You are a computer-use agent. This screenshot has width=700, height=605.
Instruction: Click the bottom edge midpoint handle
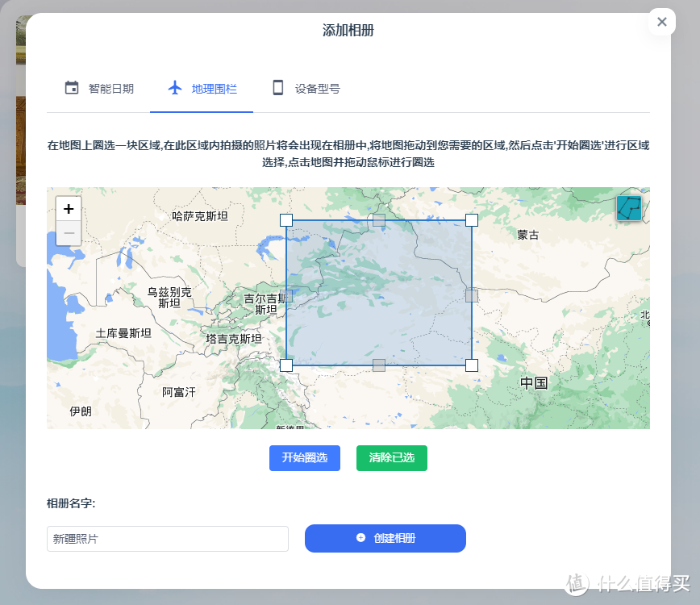click(x=379, y=365)
